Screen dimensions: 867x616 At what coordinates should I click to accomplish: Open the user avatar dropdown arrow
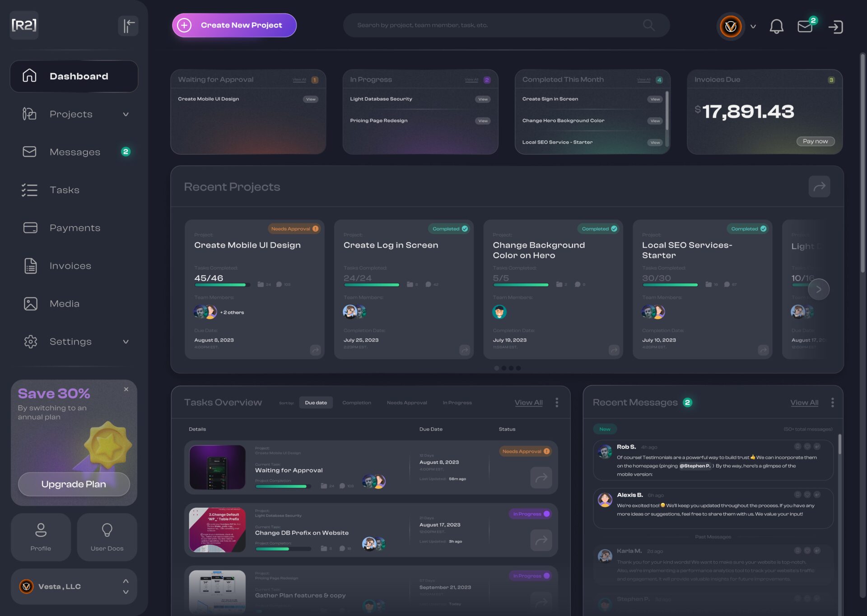click(x=753, y=26)
